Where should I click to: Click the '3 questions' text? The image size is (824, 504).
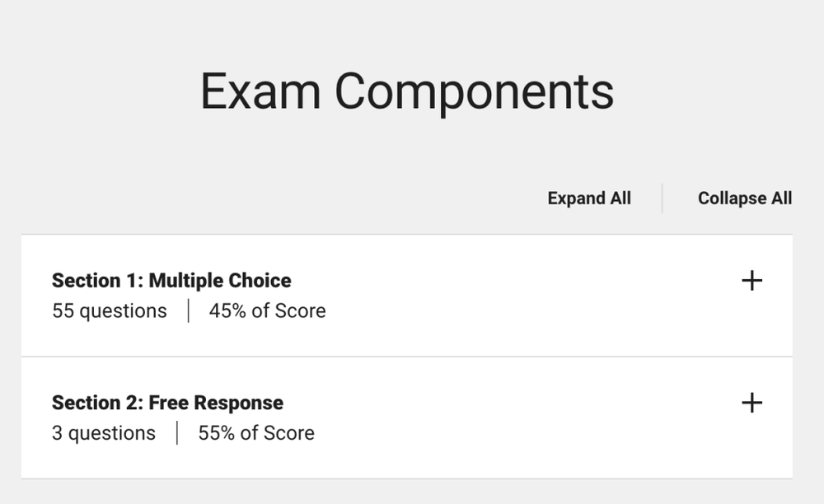click(x=103, y=433)
